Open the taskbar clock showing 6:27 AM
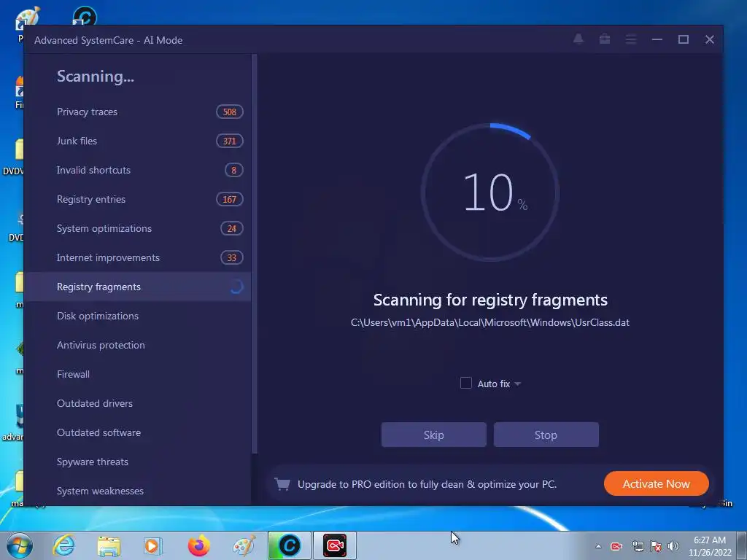Screen dimensions: 747x560 (710, 546)
